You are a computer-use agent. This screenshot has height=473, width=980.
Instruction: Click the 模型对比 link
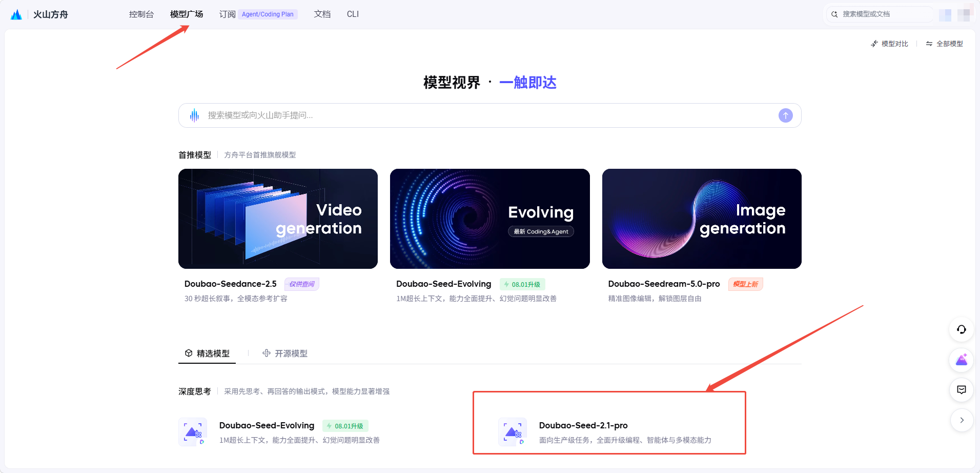(894, 44)
